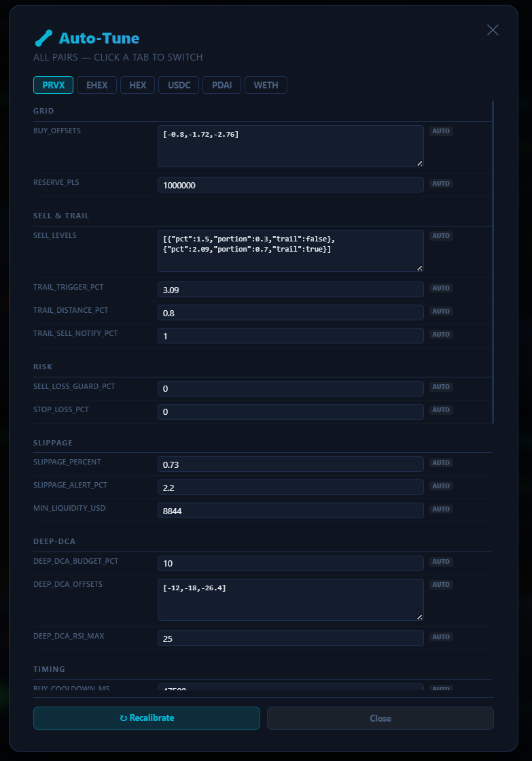Viewport: 532px width, 761px height.
Task: Click the DEEP_DCA_OFFSETS text area
Action: pos(291,600)
